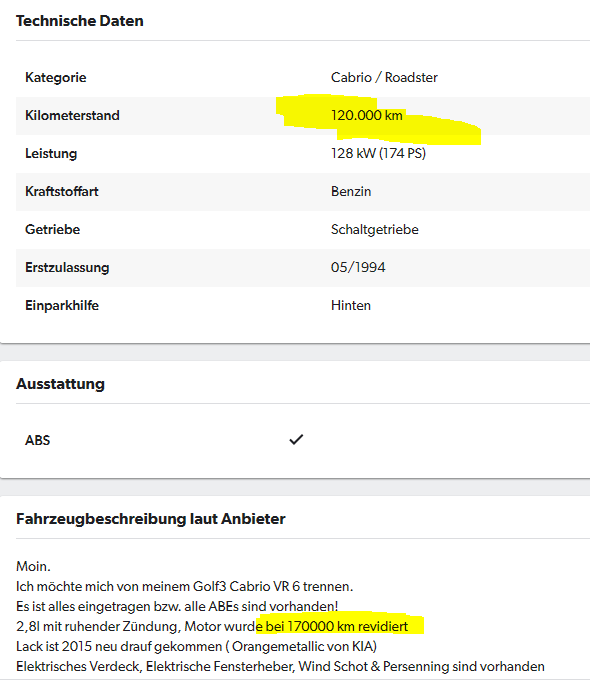590x692 pixels.
Task: Click the Elektrisches Verdeck description line
Action: 280,666
